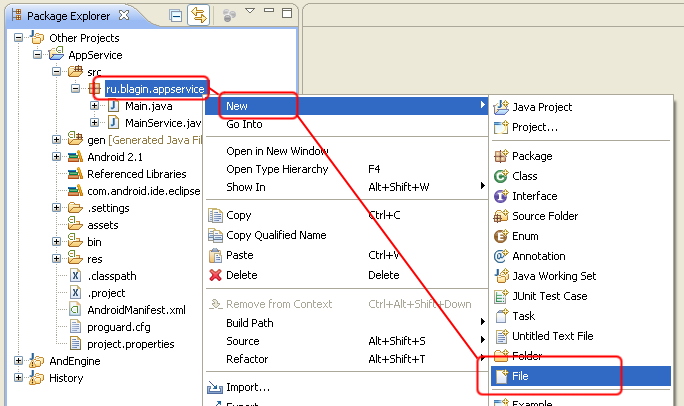
Task: Expand the .settings folder
Action: pyautogui.click(x=56, y=208)
